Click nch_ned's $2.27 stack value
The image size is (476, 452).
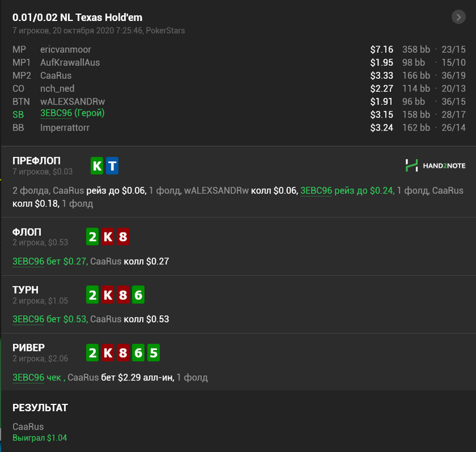(x=381, y=88)
